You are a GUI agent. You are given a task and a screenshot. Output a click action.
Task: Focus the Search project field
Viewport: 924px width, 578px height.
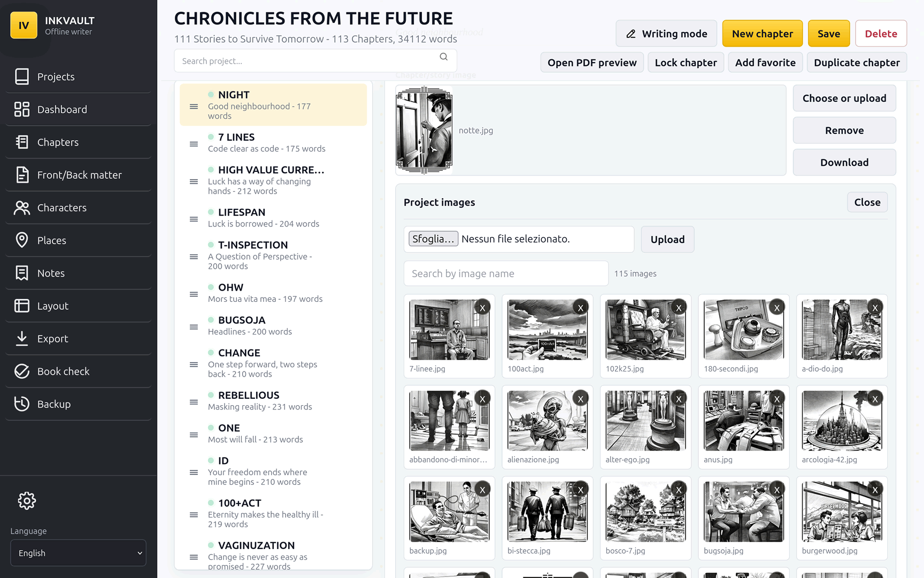tap(315, 61)
